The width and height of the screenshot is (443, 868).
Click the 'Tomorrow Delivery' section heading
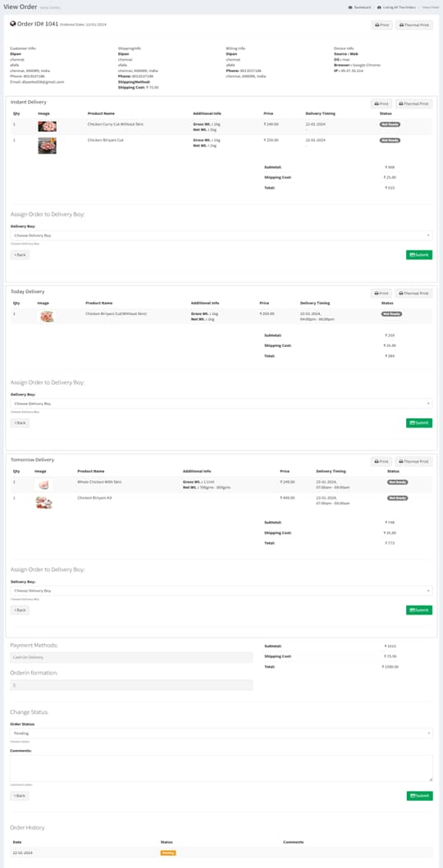click(33, 459)
